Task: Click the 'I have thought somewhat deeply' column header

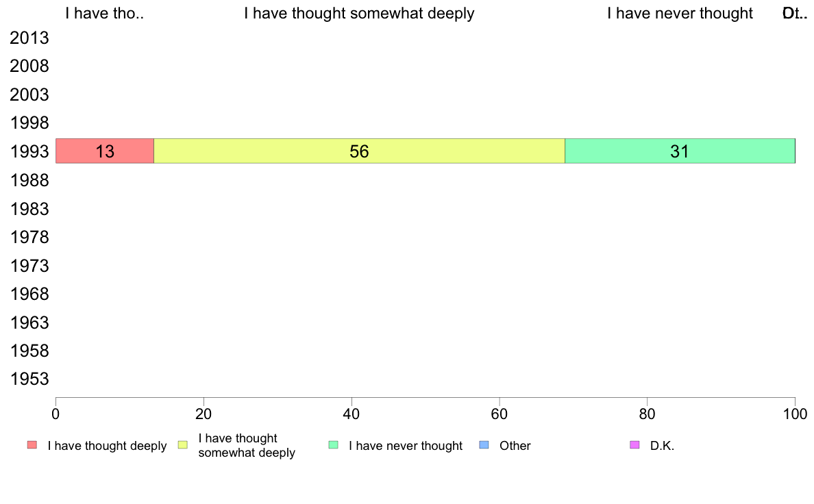Action: pyautogui.click(x=359, y=14)
